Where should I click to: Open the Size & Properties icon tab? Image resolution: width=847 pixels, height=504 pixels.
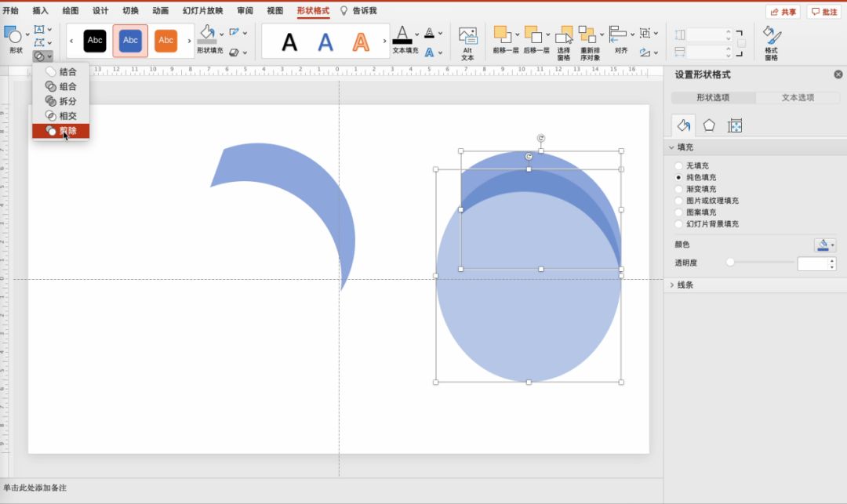pos(735,125)
